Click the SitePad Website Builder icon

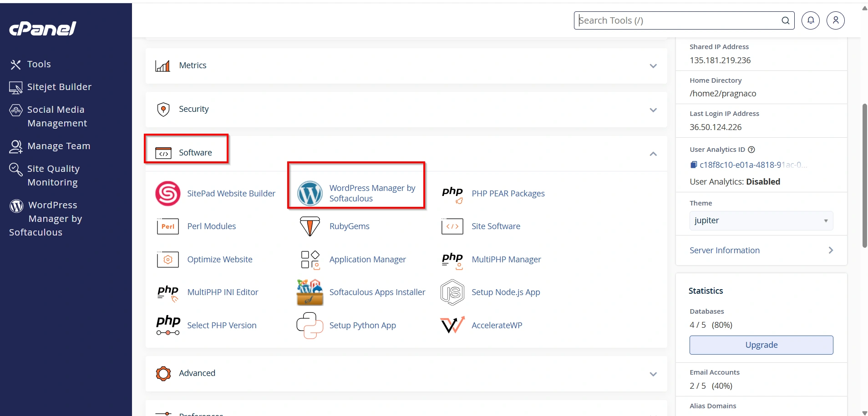tap(168, 194)
